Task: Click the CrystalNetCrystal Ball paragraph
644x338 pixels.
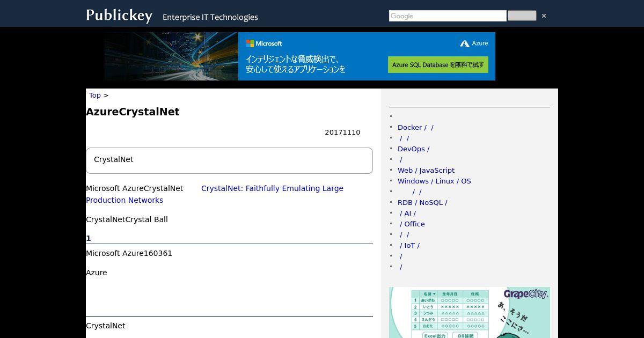Action: click(x=127, y=219)
